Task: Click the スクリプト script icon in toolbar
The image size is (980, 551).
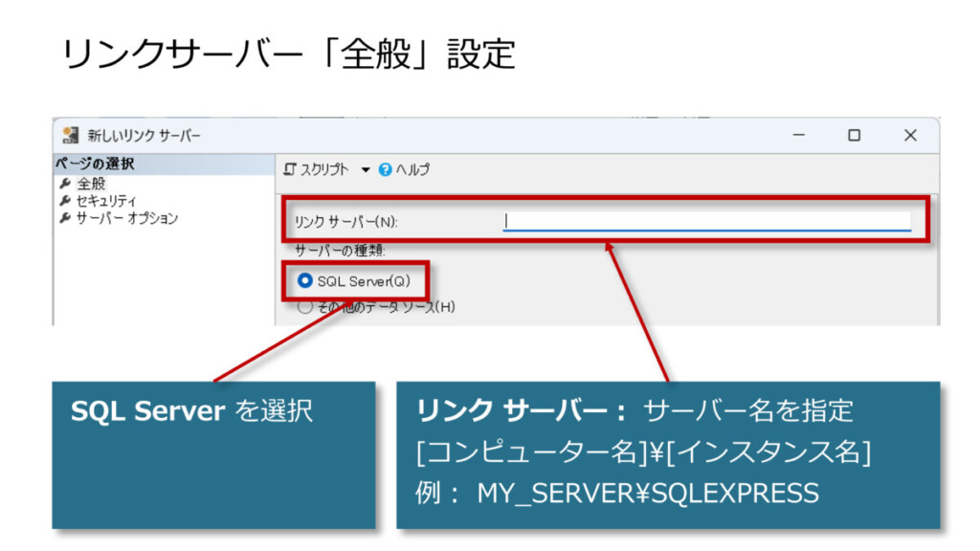Action: 290,169
